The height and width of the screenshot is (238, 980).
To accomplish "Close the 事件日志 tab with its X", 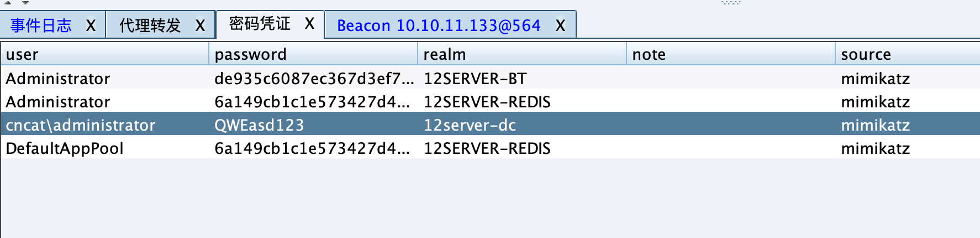I will pos(91,25).
